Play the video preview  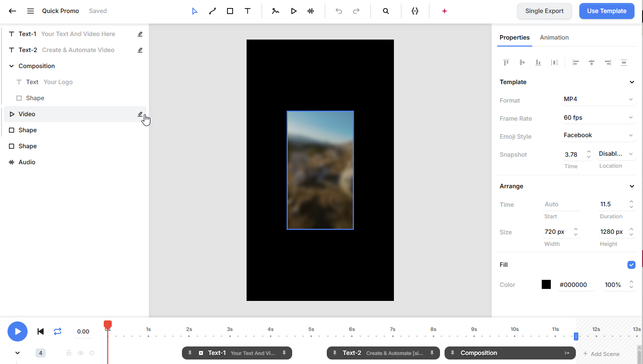(x=18, y=331)
